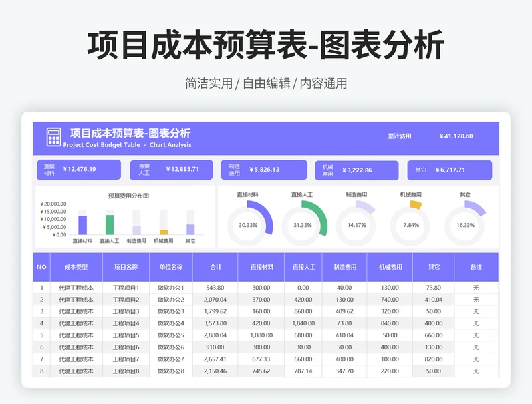Select total cell 910.00
The image size is (532, 404).
point(215,347)
